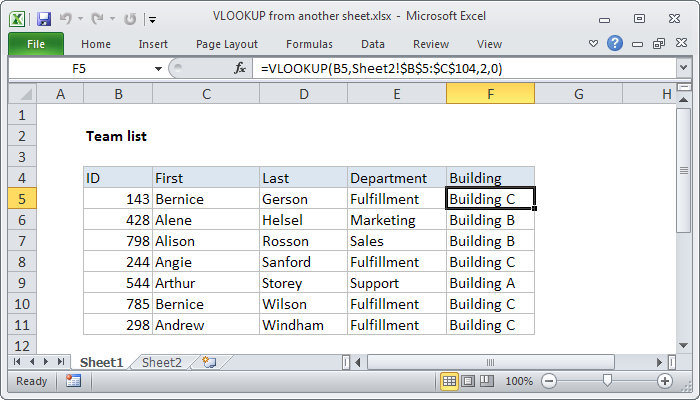Switch to the Insert ribbon tab
This screenshot has height=400, width=700.
point(153,44)
